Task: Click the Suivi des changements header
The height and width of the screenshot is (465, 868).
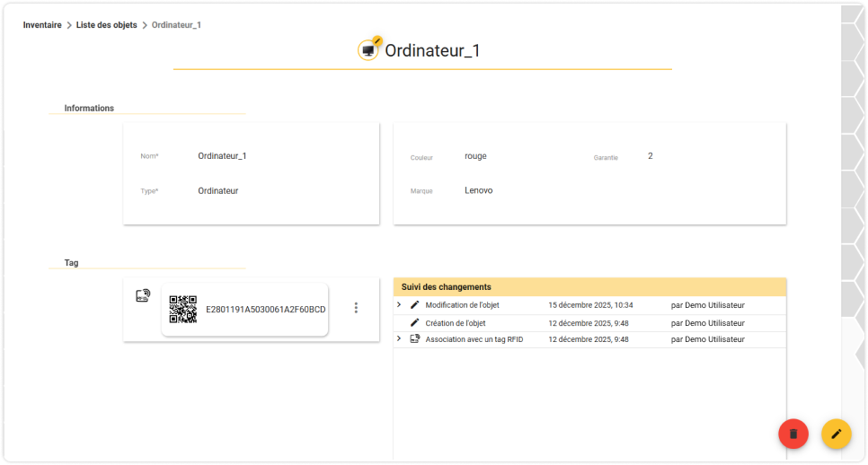Action: click(589, 287)
